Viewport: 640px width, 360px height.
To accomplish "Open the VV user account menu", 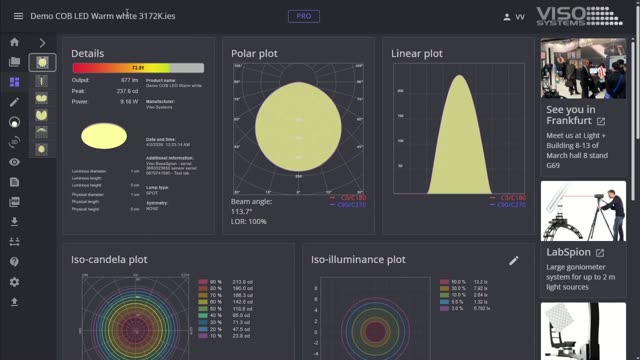I will pos(514,17).
